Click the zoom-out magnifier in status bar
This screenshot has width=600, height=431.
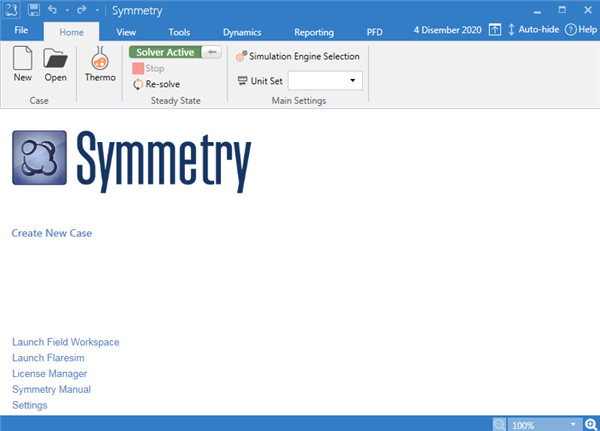click(499, 424)
